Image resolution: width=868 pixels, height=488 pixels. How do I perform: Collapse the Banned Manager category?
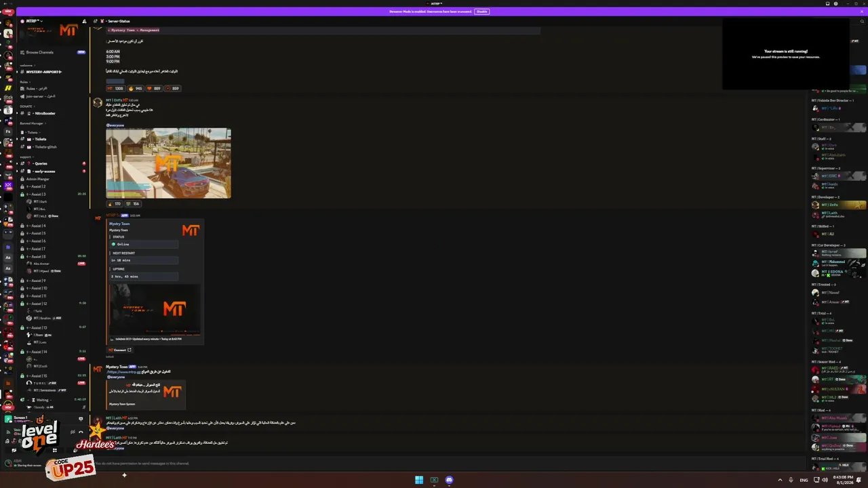[x=32, y=123]
